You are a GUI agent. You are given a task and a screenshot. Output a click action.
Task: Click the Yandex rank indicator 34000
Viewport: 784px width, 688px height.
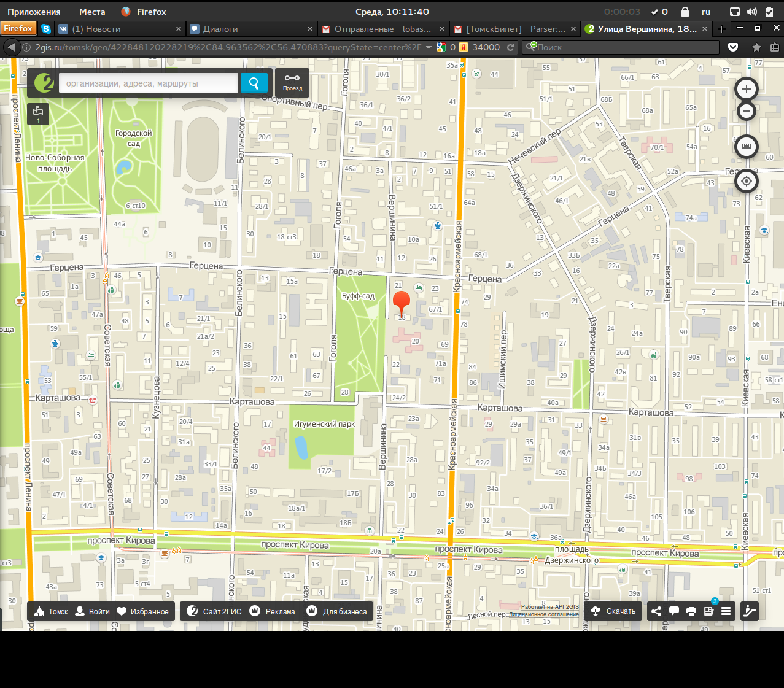pos(479,47)
